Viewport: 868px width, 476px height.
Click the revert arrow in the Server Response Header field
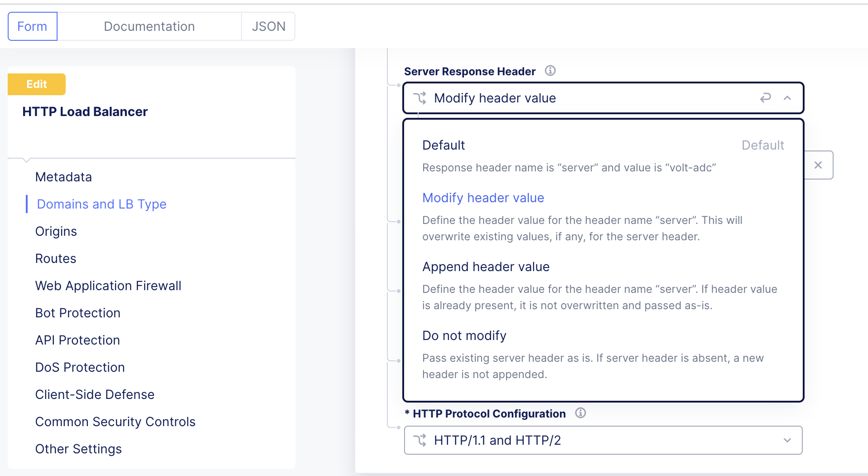(x=766, y=97)
